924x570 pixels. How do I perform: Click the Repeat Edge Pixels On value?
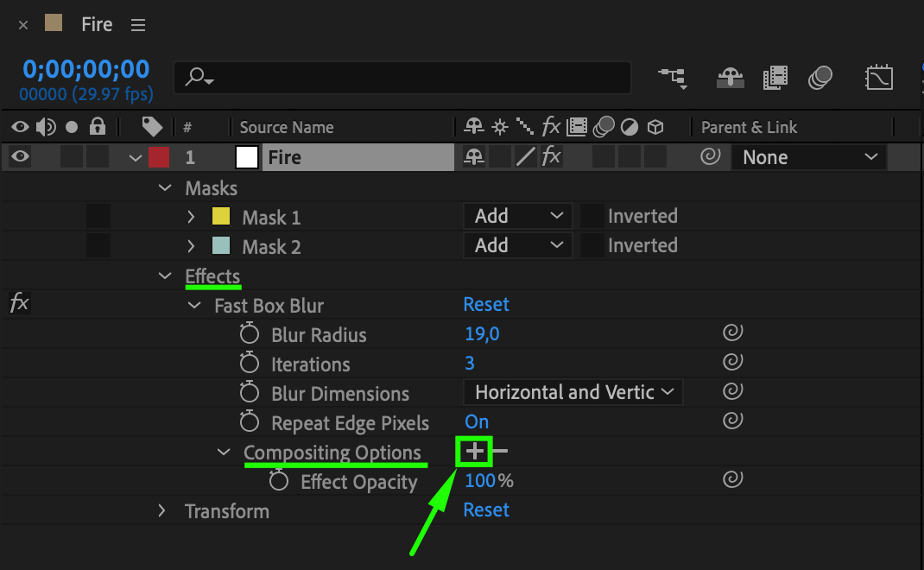pyautogui.click(x=477, y=421)
